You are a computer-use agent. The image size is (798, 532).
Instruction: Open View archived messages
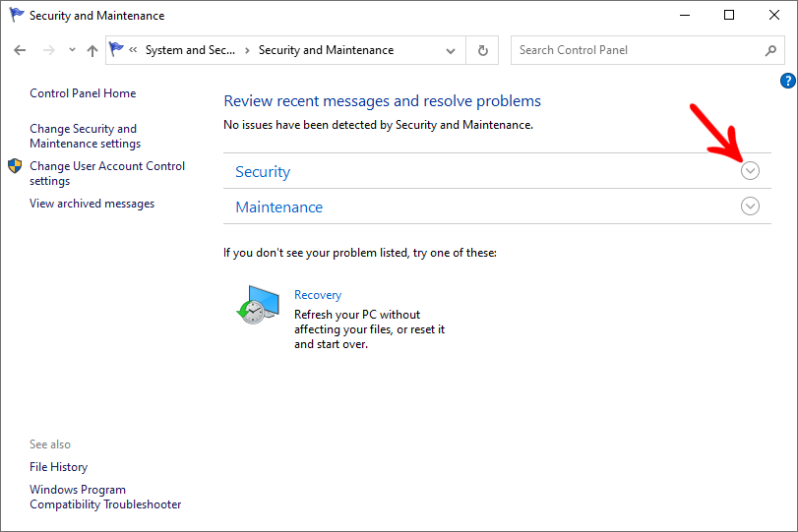click(x=92, y=204)
